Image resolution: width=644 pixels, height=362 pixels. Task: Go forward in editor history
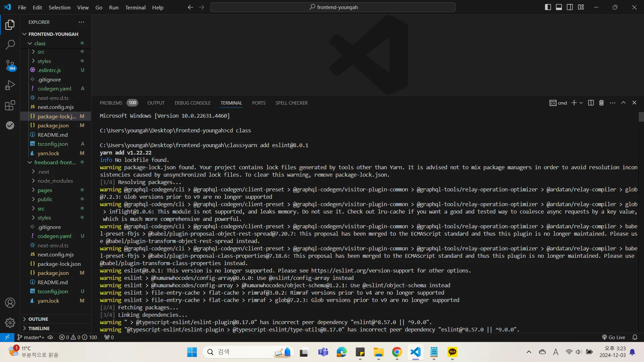coord(201,7)
